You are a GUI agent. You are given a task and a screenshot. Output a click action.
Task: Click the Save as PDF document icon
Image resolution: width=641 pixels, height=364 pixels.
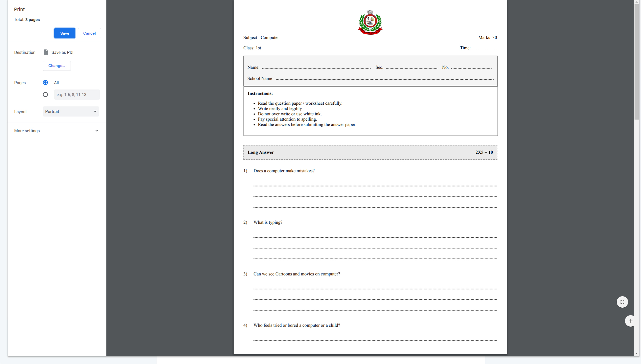click(46, 52)
